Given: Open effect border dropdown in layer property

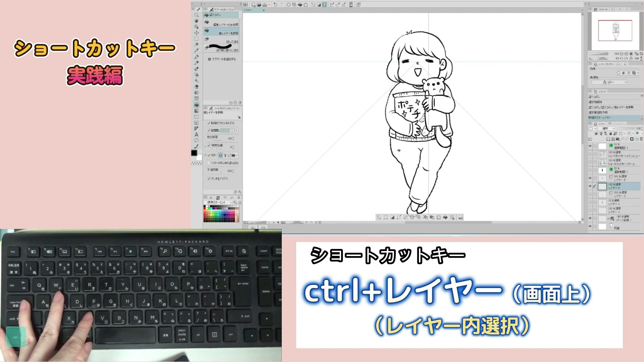Looking at the screenshot, I should pos(638,73).
